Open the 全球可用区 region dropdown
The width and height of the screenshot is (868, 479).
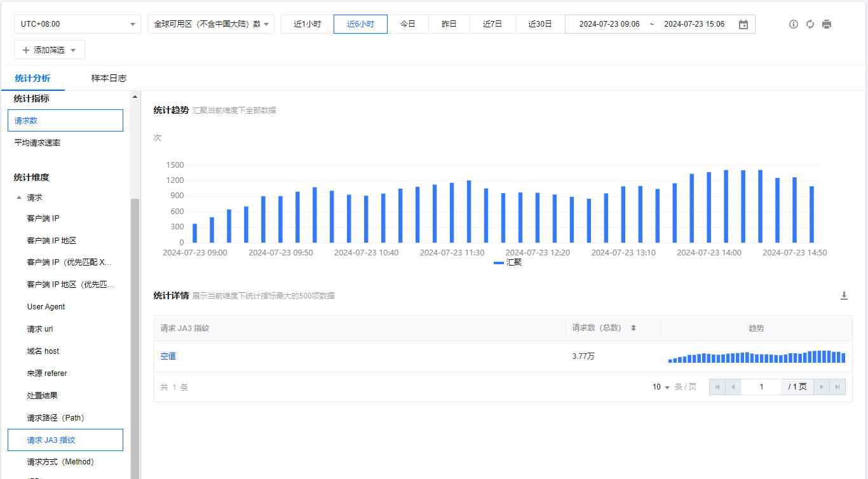(211, 24)
